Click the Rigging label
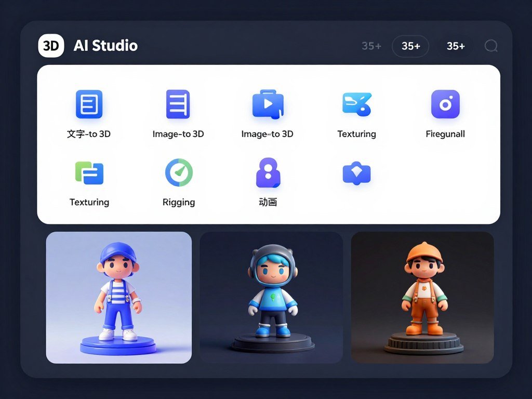Screen dimensions: 532x399 pos(179,202)
